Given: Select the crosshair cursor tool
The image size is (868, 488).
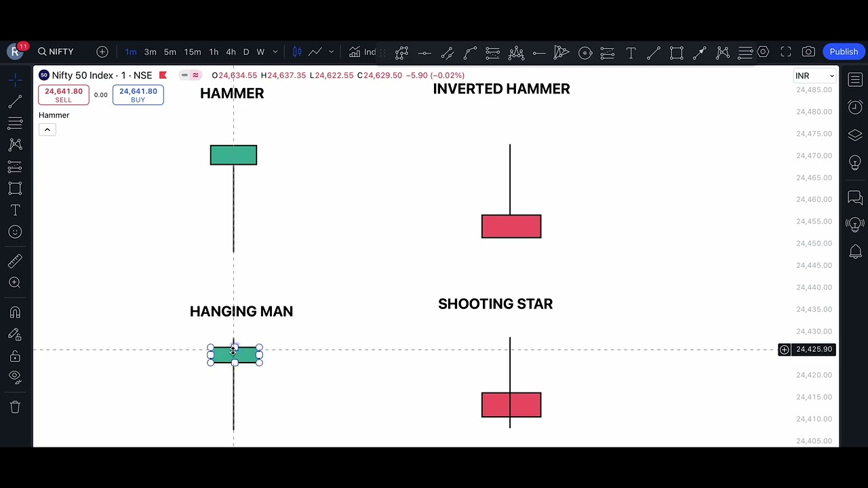Looking at the screenshot, I should click(15, 80).
